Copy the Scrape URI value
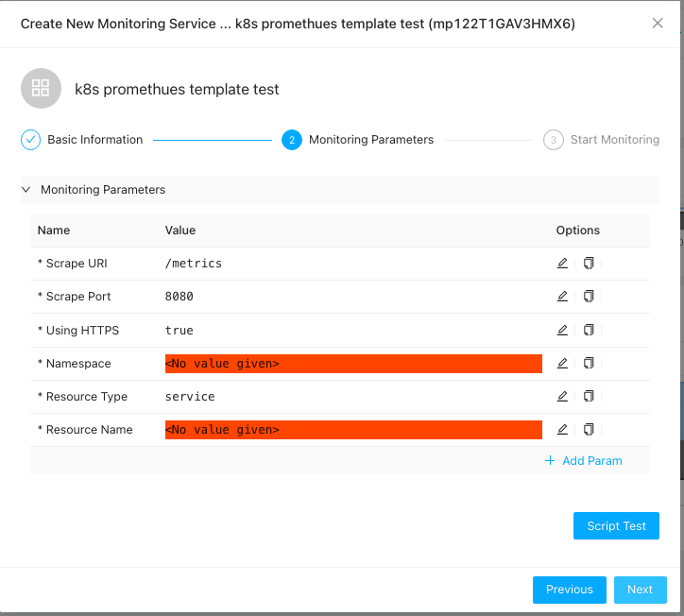The image size is (684, 616). click(x=589, y=264)
